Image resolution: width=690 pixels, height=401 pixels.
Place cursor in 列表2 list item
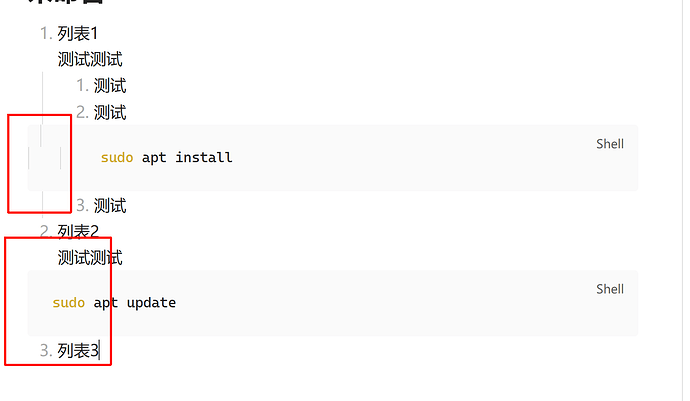pos(78,231)
